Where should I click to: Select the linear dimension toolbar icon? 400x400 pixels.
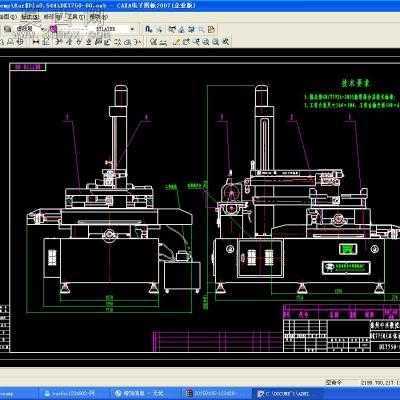pos(36,42)
